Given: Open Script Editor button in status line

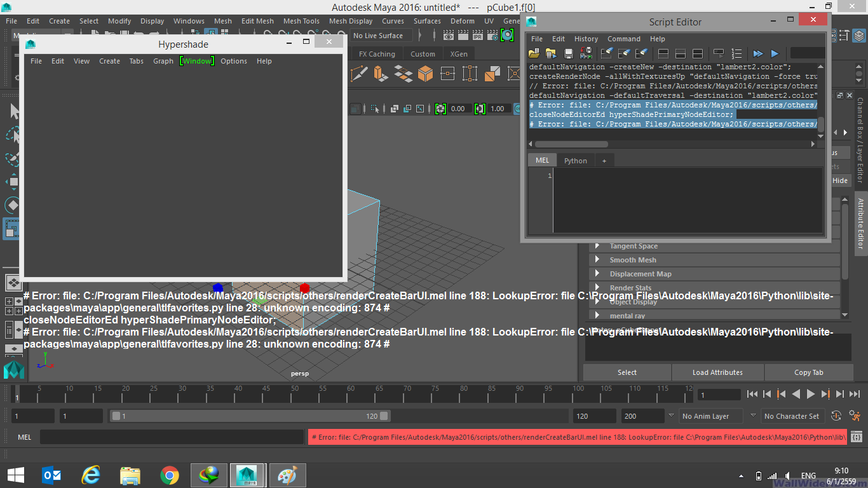Looking at the screenshot, I should [x=857, y=437].
